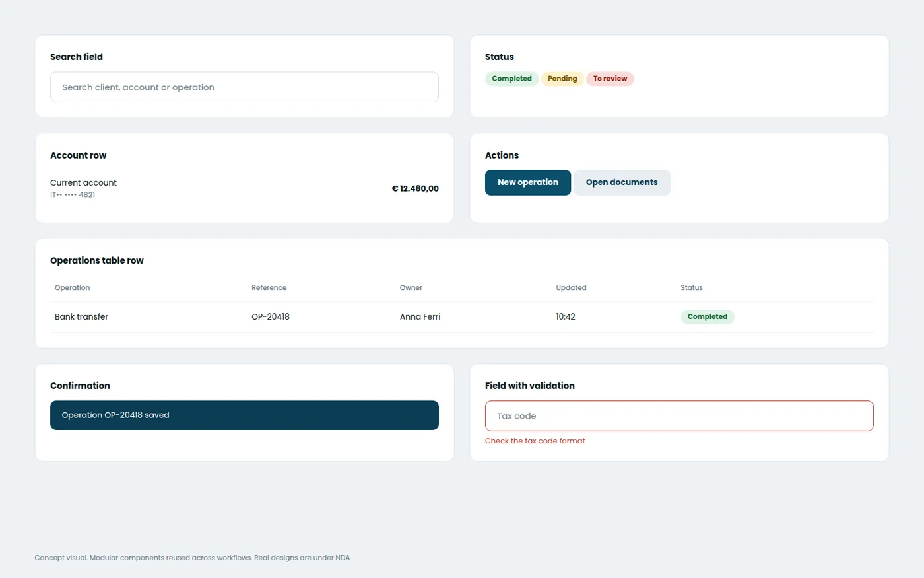This screenshot has height=578, width=924.
Task: Select the To review status badge
Action: pos(610,79)
